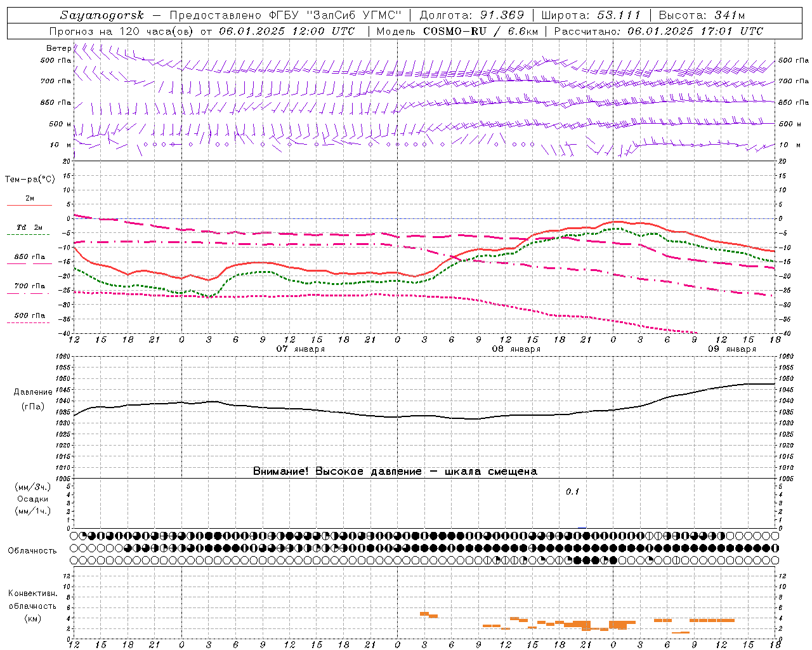The height and width of the screenshot is (650, 812).
Task: Click the 'Рассчитано: 06.01.2025 17:01 UTC' timestamp
Action: (658, 31)
